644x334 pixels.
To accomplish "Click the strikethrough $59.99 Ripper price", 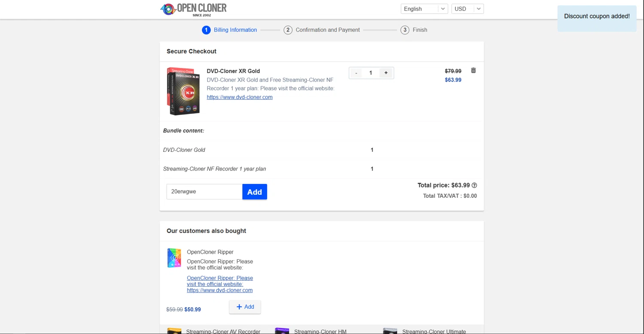I will (x=174, y=309).
